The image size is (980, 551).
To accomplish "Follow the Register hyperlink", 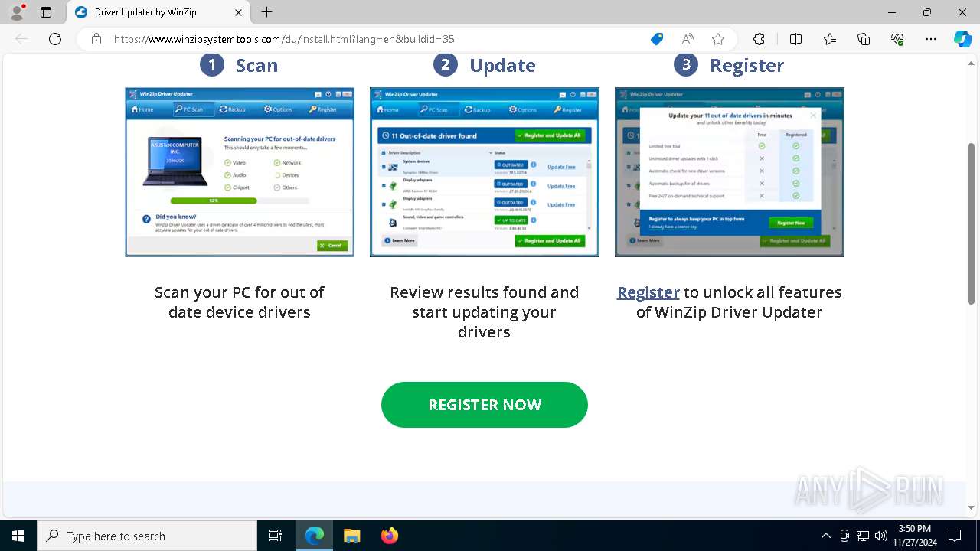I will pos(648,292).
